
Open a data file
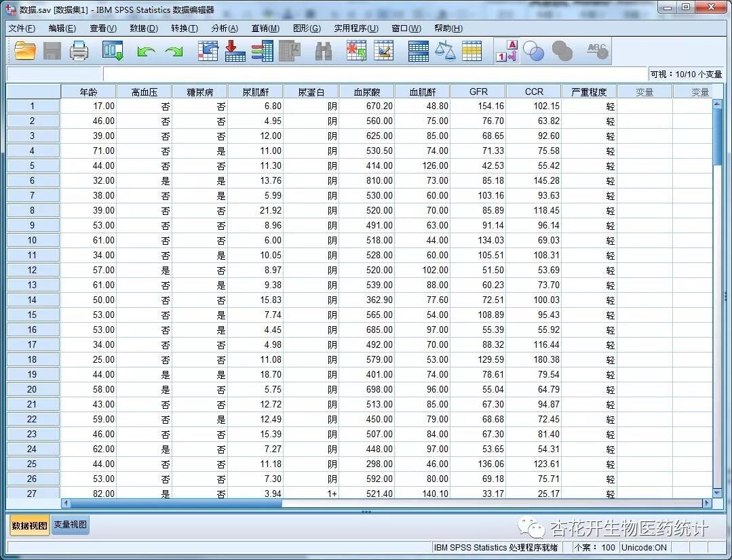(x=26, y=50)
